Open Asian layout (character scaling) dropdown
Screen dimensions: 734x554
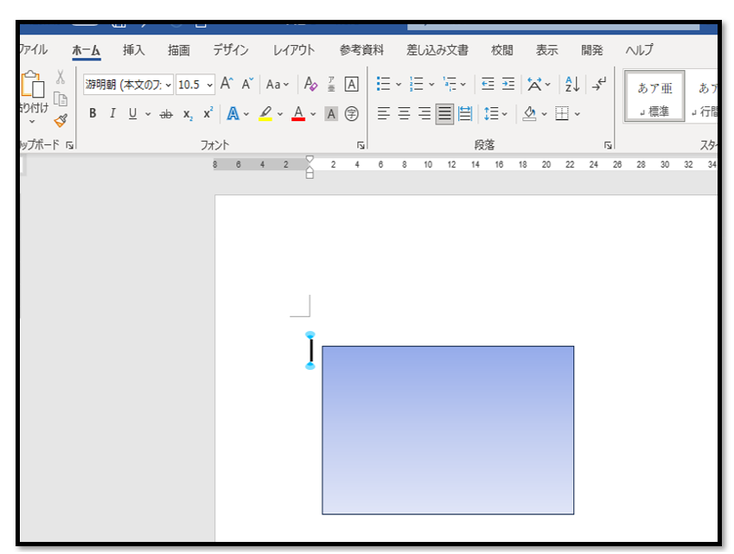[538, 84]
